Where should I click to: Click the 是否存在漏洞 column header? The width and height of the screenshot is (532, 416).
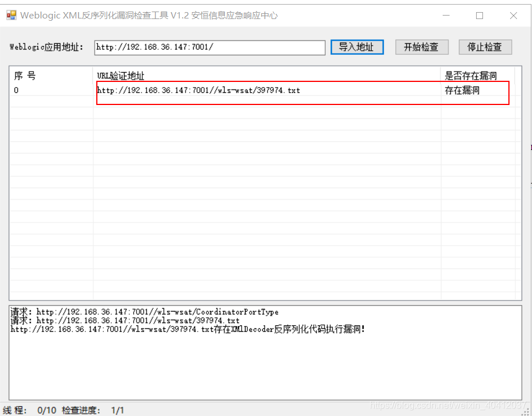[470, 76]
